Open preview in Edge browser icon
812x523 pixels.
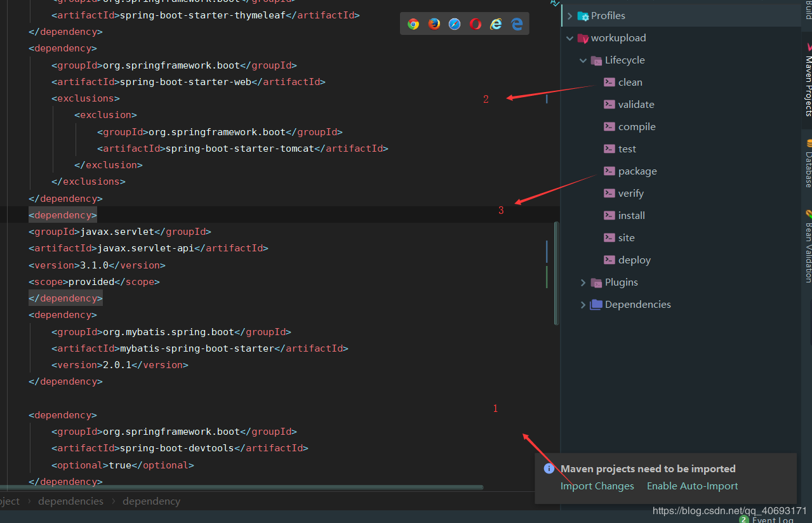tap(517, 24)
